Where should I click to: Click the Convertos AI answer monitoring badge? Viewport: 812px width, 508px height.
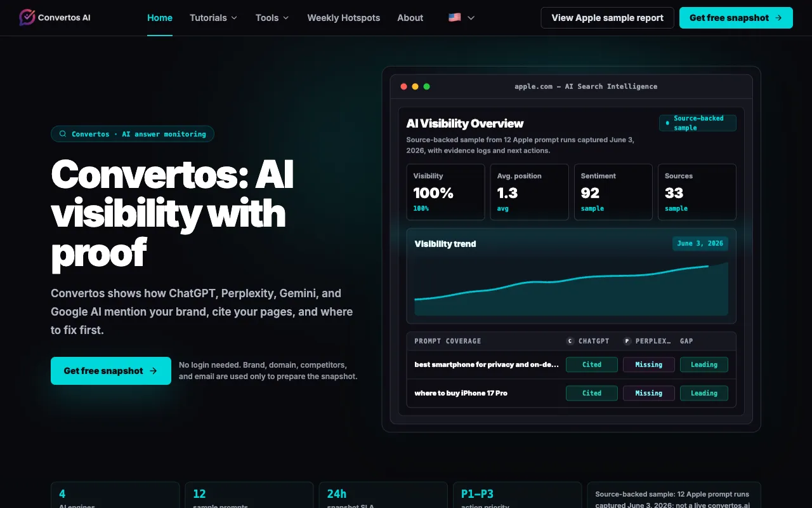coord(133,134)
